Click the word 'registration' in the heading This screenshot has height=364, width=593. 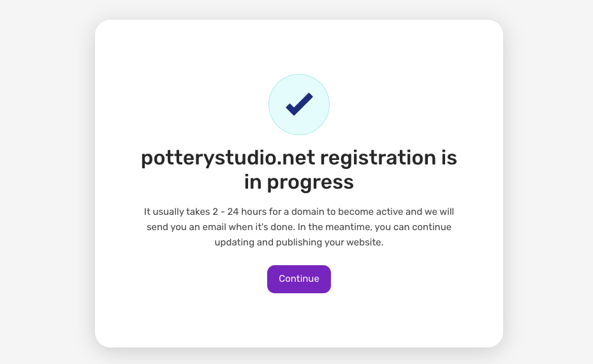pyautogui.click(x=378, y=158)
